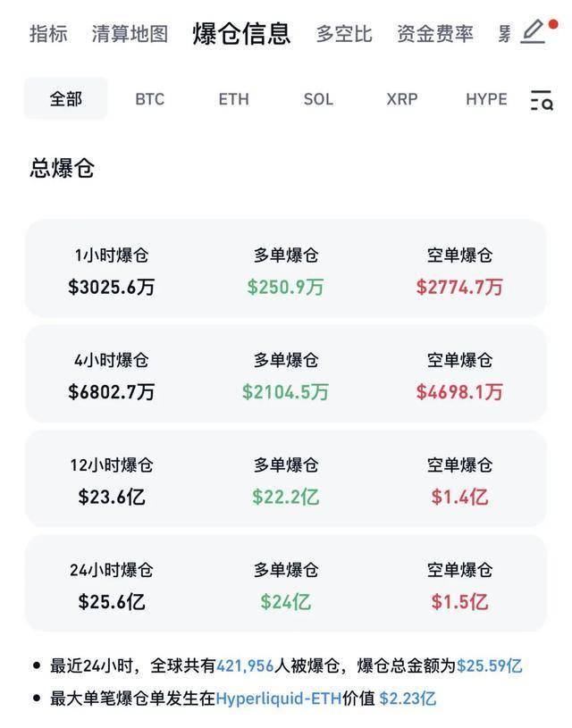Tap the Hyperliquid-ETH link
Image resolution: width=572 pixels, height=728 pixels.
[x=279, y=699]
